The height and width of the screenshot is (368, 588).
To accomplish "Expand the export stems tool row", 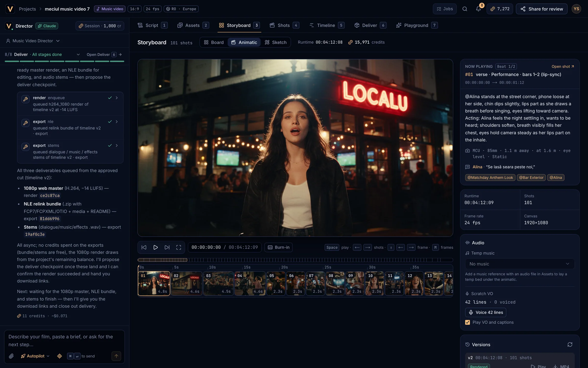I will coord(70,151).
